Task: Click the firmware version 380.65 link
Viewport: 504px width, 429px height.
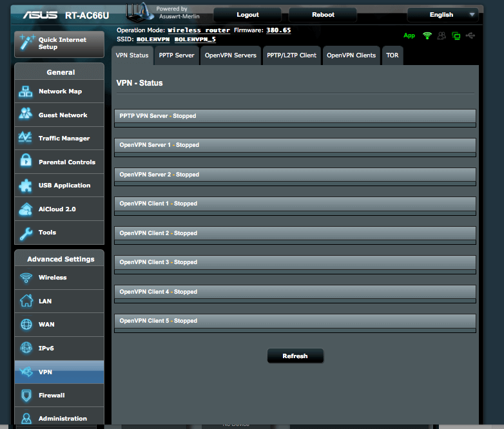Action: tap(278, 30)
